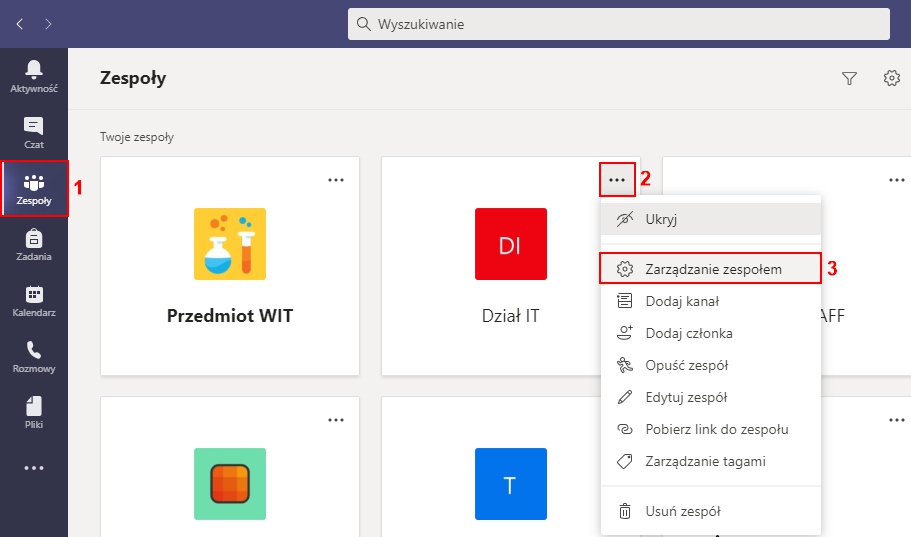Open teams settings gear icon

tap(892, 78)
